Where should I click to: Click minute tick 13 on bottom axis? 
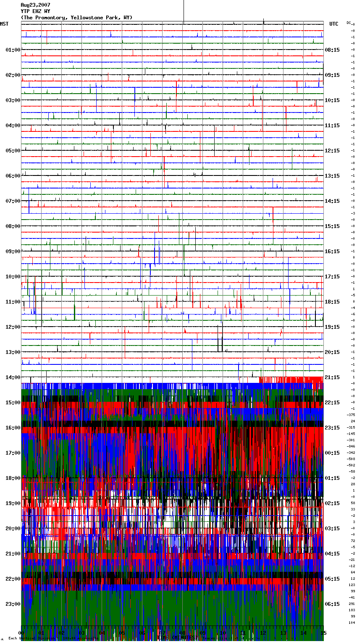click(283, 633)
